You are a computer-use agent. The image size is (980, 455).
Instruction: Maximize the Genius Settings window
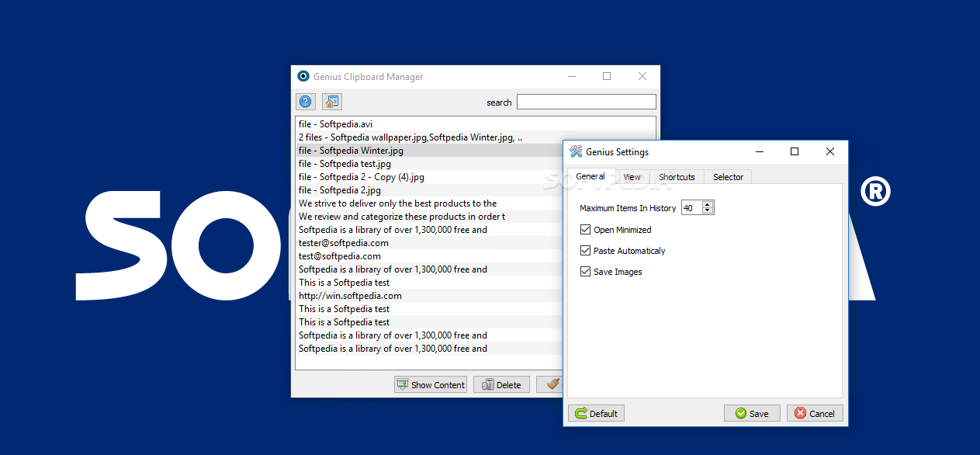(795, 151)
